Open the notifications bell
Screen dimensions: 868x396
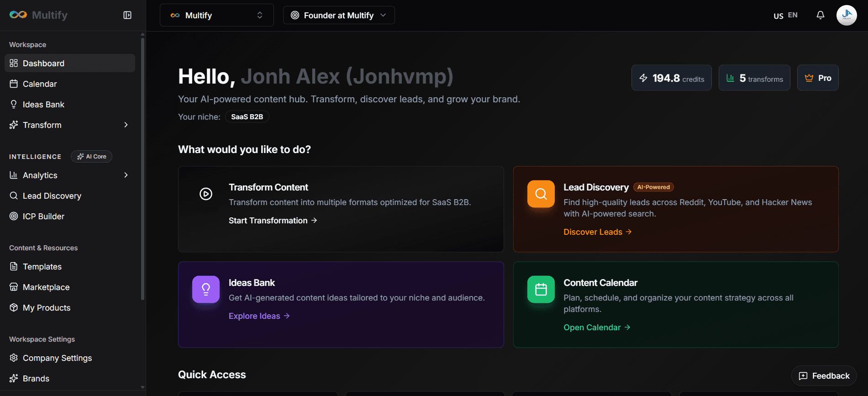point(821,15)
